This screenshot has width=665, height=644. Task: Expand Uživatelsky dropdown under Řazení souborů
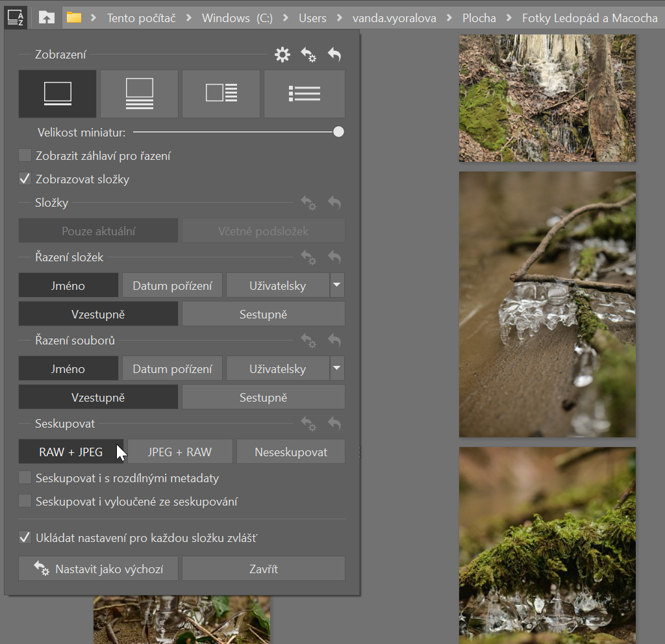click(336, 368)
